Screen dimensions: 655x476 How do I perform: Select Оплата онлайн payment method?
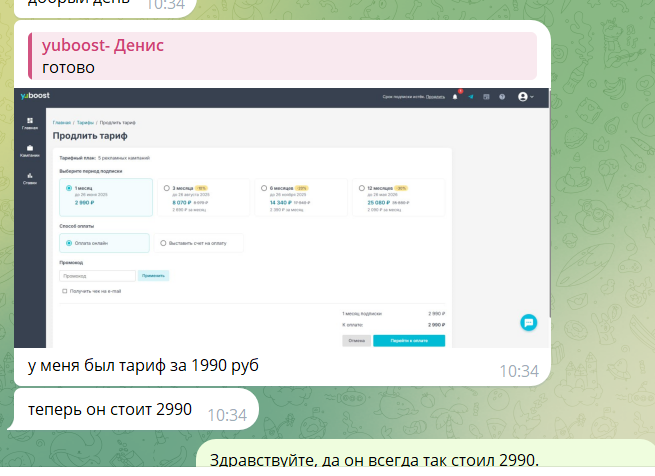[x=68, y=243]
